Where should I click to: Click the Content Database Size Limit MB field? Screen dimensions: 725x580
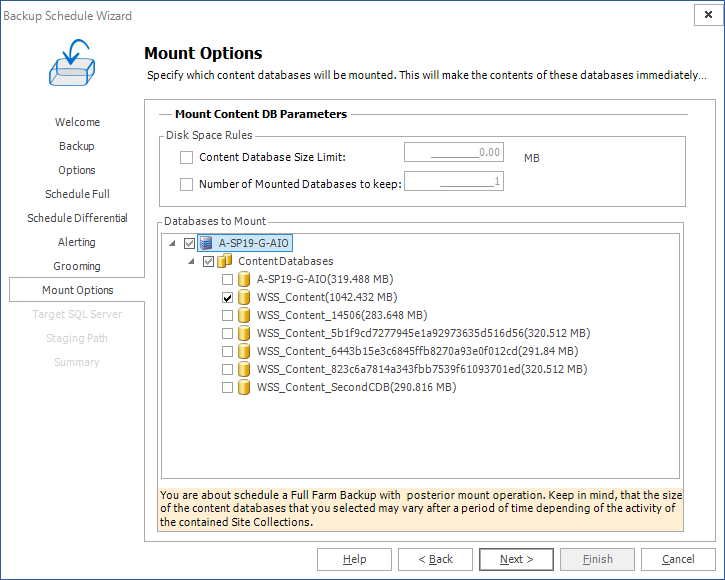(x=453, y=153)
